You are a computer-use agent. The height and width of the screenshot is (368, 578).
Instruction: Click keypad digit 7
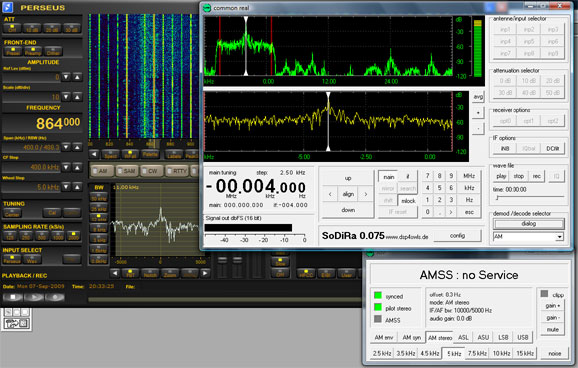pos(428,176)
